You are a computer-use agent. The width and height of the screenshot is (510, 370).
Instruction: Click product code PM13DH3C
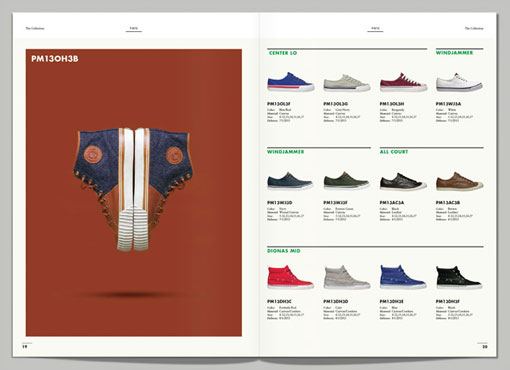coord(279,301)
